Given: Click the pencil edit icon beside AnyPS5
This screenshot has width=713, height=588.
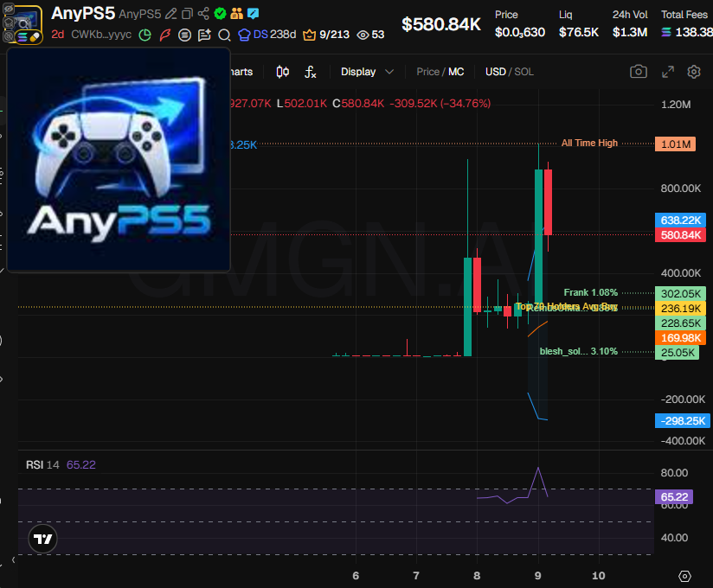Looking at the screenshot, I should (x=170, y=14).
